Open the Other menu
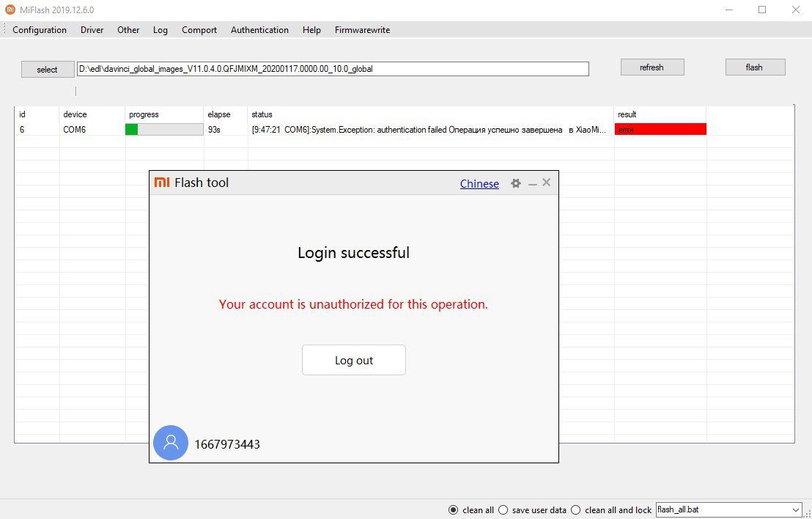812x519 pixels. pyautogui.click(x=128, y=30)
